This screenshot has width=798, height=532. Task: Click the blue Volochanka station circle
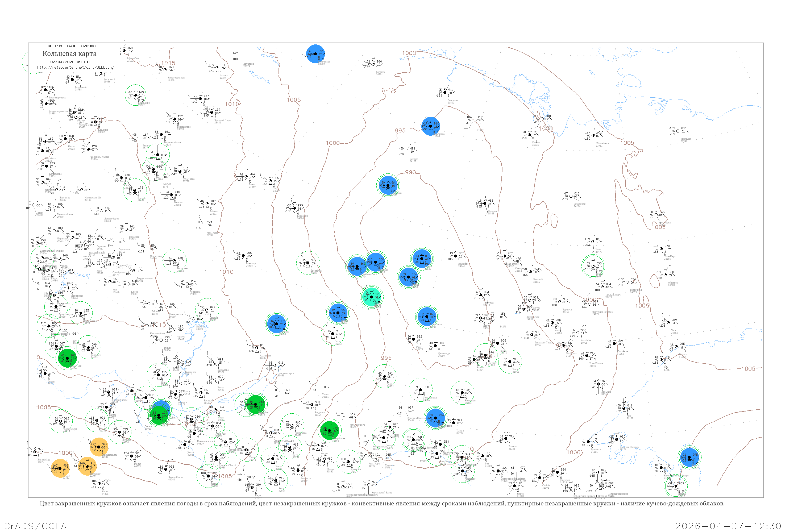click(x=315, y=54)
